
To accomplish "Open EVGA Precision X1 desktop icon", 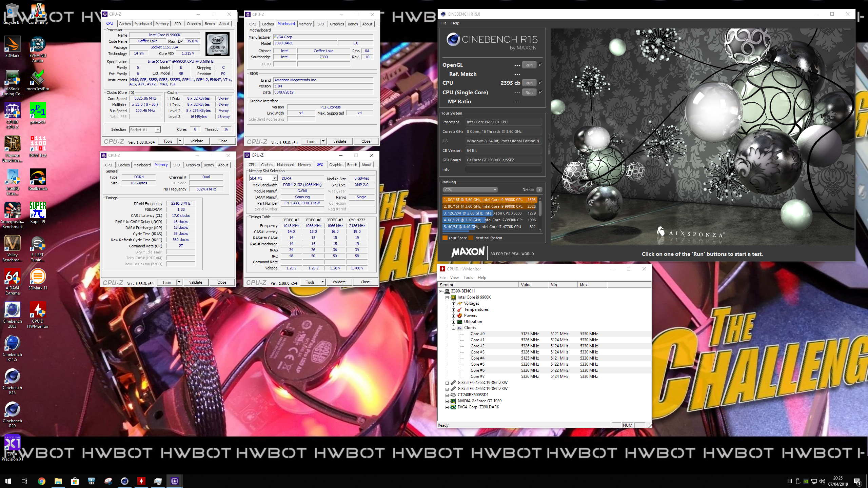I will pos(13,448).
